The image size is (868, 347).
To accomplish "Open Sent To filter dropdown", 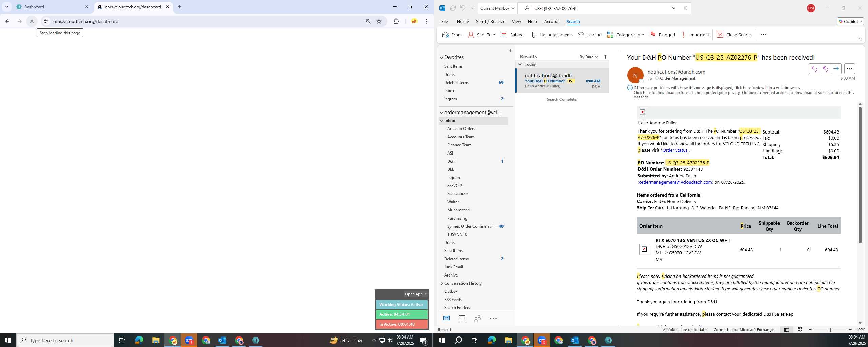I will 481,35.
